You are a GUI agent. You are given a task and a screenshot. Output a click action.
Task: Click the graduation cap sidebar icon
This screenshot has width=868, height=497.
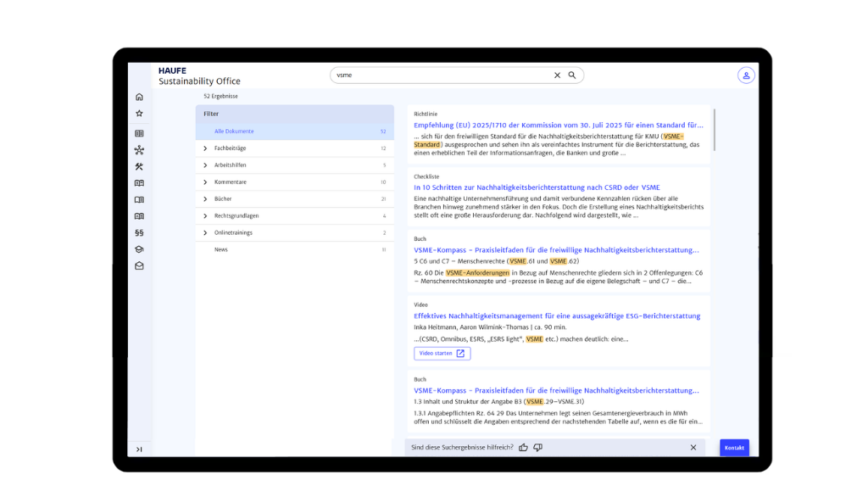(x=139, y=249)
